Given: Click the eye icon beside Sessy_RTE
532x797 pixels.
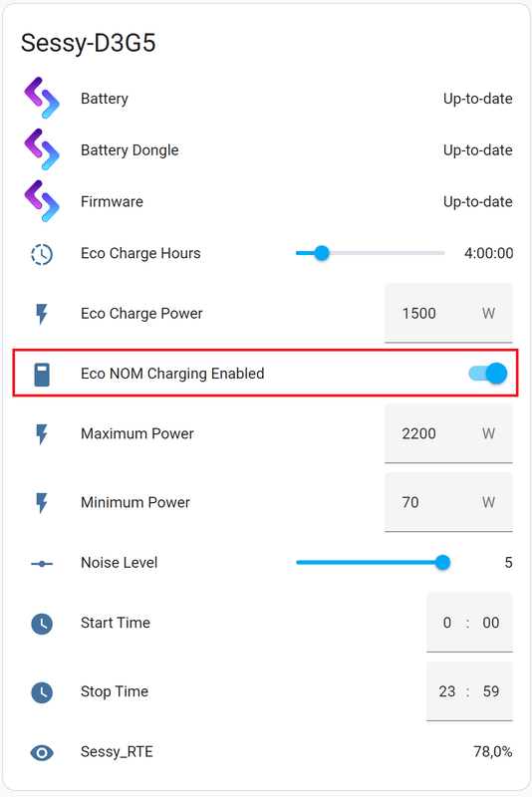Looking at the screenshot, I should (x=42, y=752).
